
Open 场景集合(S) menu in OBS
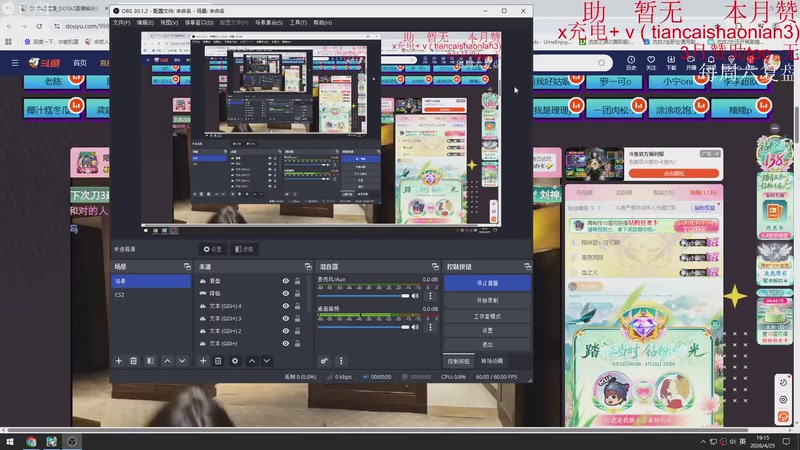pyautogui.click(x=269, y=22)
